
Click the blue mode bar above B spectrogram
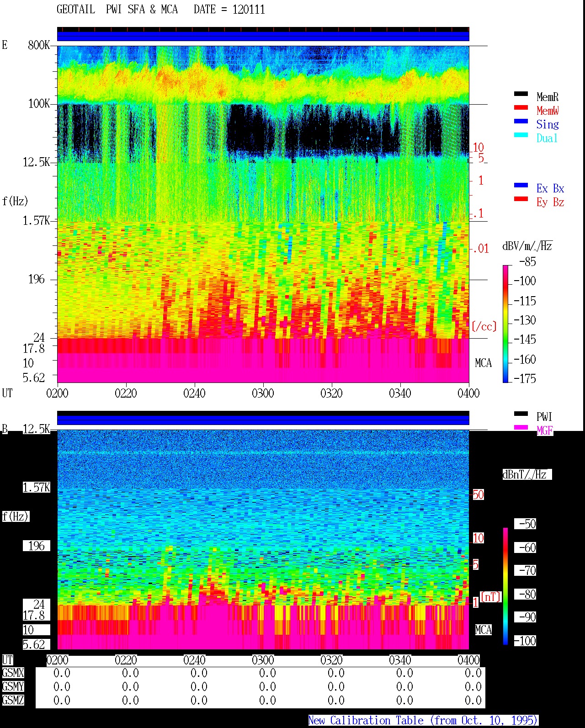[x=263, y=420]
